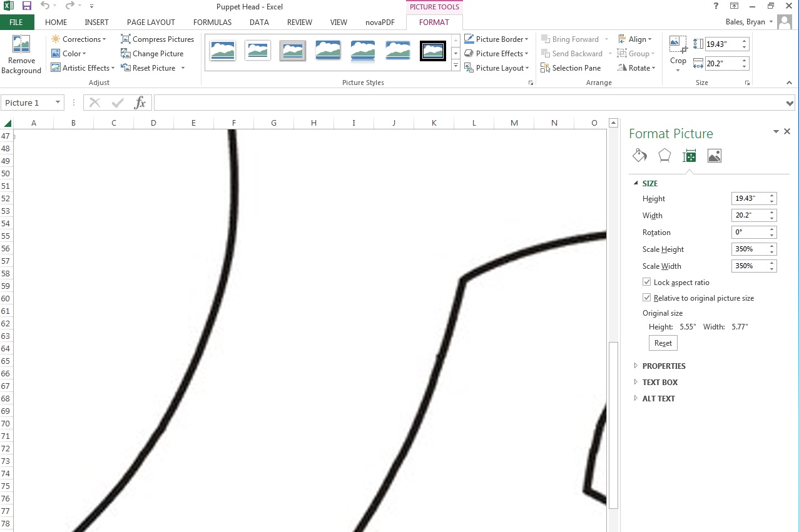Viewport: 799px width, 532px height.
Task: Click the Reset button under Original size
Action: coord(663,343)
